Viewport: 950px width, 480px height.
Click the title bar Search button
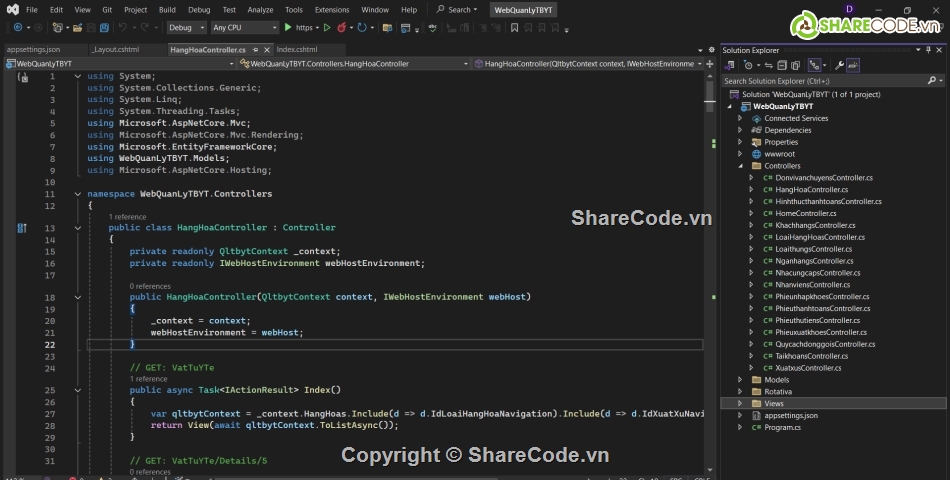click(x=457, y=10)
